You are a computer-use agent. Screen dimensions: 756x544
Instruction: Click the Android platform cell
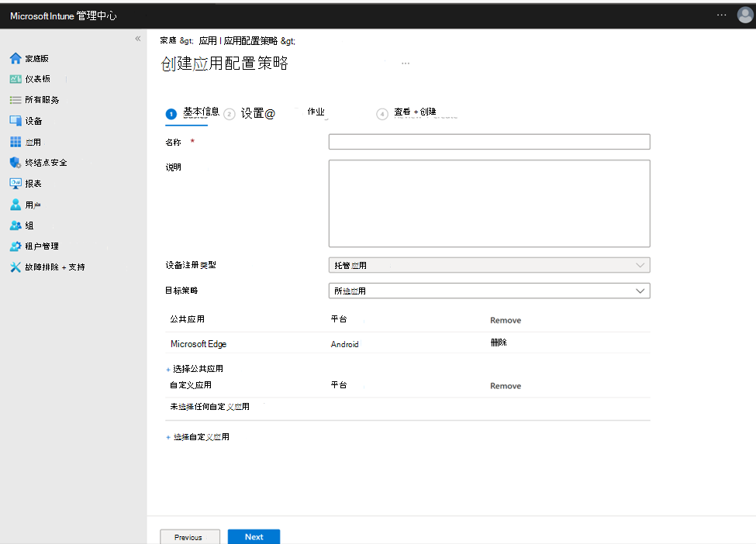(345, 344)
